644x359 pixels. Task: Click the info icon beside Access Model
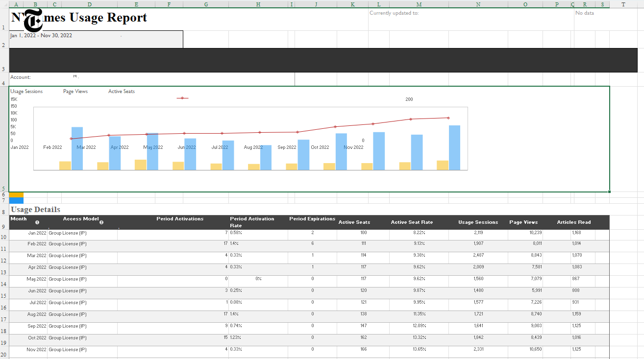tap(101, 222)
